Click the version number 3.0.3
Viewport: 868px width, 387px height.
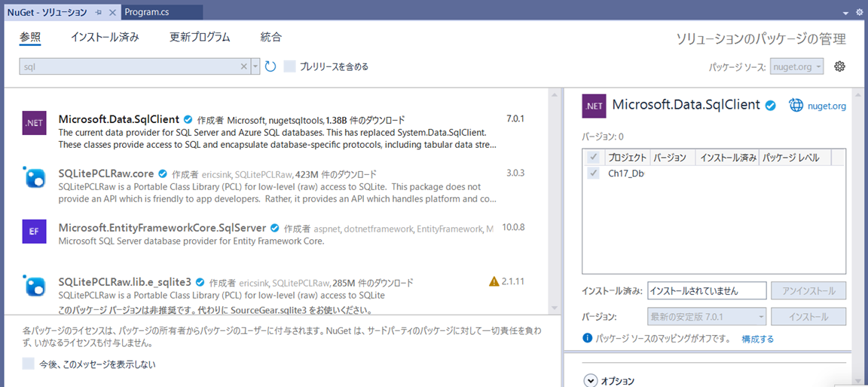[515, 173]
